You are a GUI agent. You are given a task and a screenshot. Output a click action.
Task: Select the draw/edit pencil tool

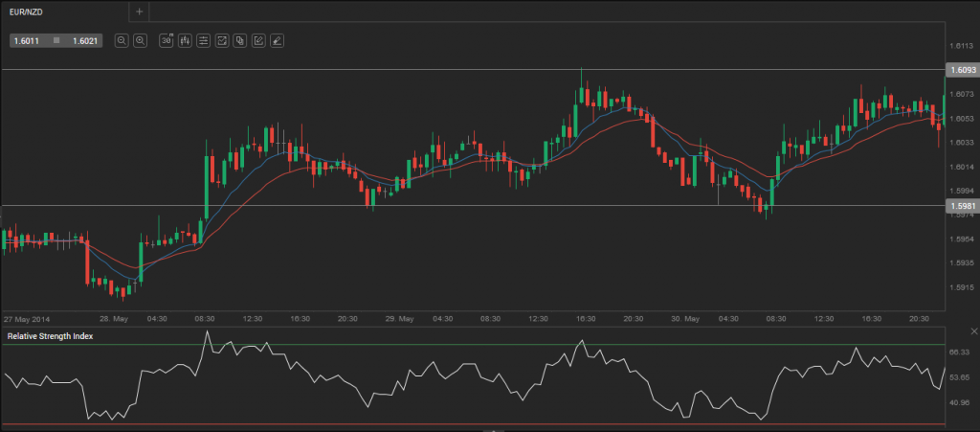click(258, 40)
